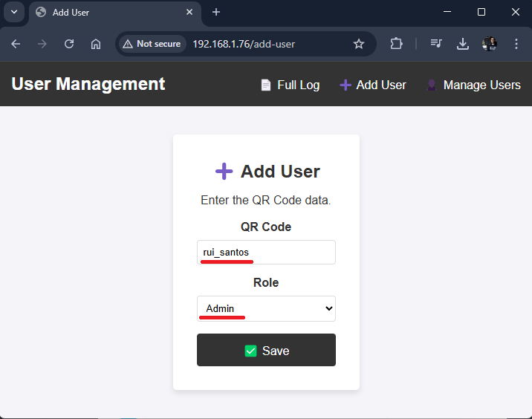The height and width of the screenshot is (419, 532).
Task: Open browser downloads icon
Action: point(463,44)
